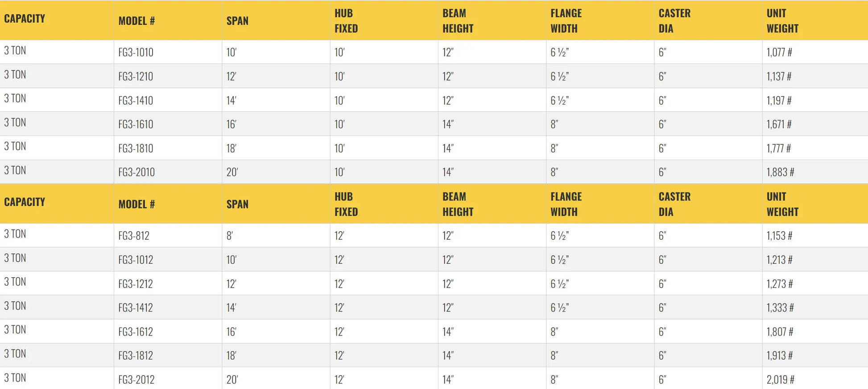Click the FG3-1412 model cell
This screenshot has height=389, width=868.
pos(136,308)
